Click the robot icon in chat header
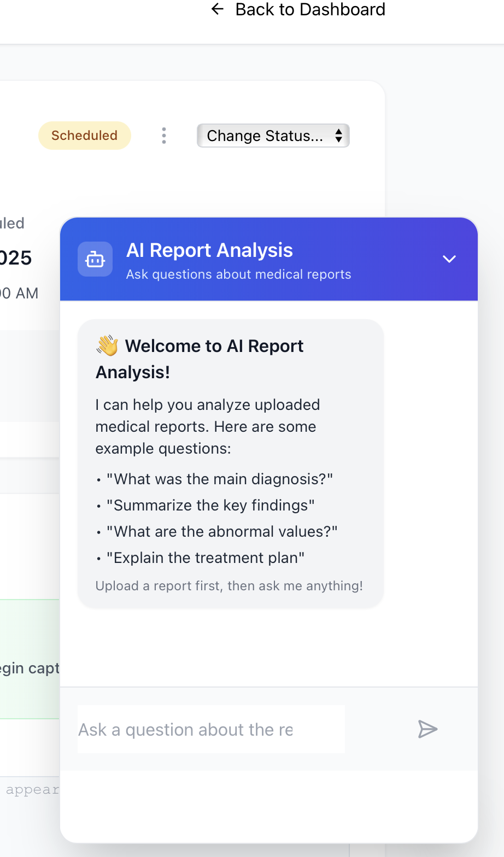Viewport: 504px width, 857px height. pyautogui.click(x=95, y=260)
